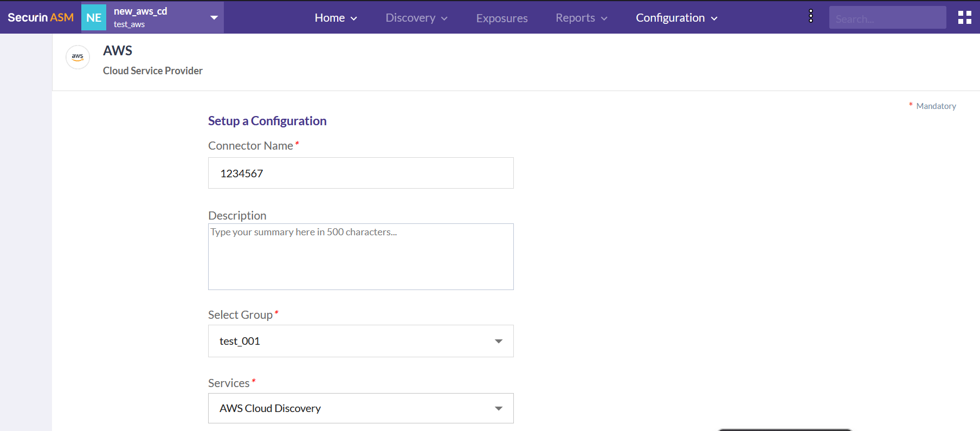Click the Setup a Configuration heading

(x=267, y=121)
